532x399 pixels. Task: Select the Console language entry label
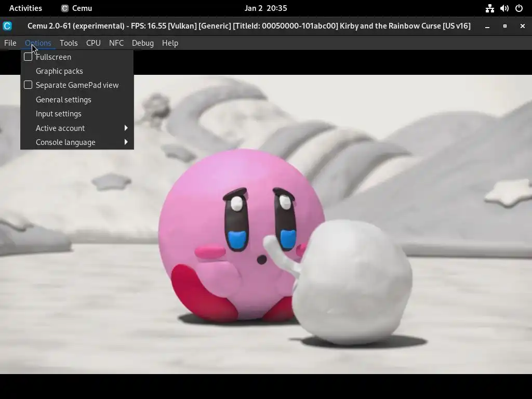click(65, 142)
